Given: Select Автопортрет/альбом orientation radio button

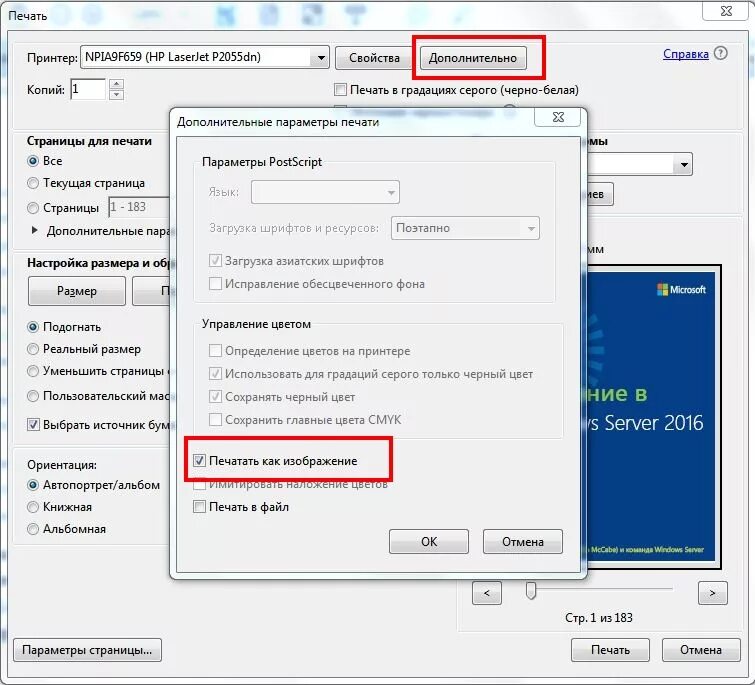Looking at the screenshot, I should tap(33, 485).
